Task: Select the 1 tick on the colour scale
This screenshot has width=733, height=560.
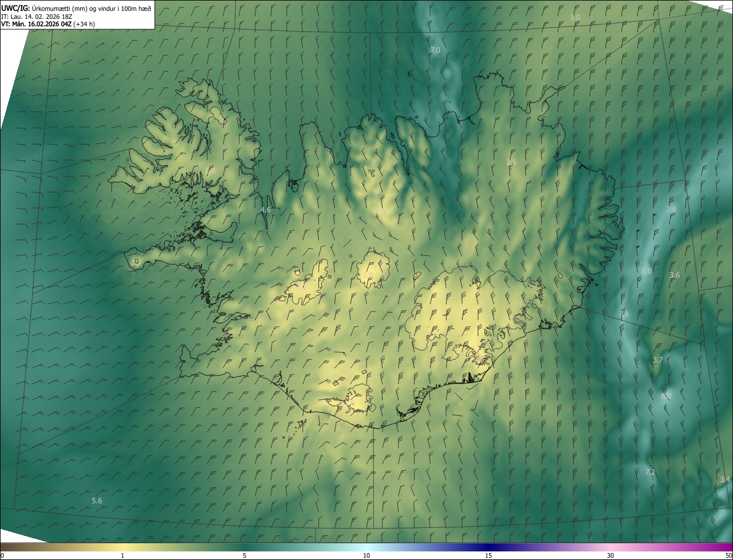Action: pos(123,556)
